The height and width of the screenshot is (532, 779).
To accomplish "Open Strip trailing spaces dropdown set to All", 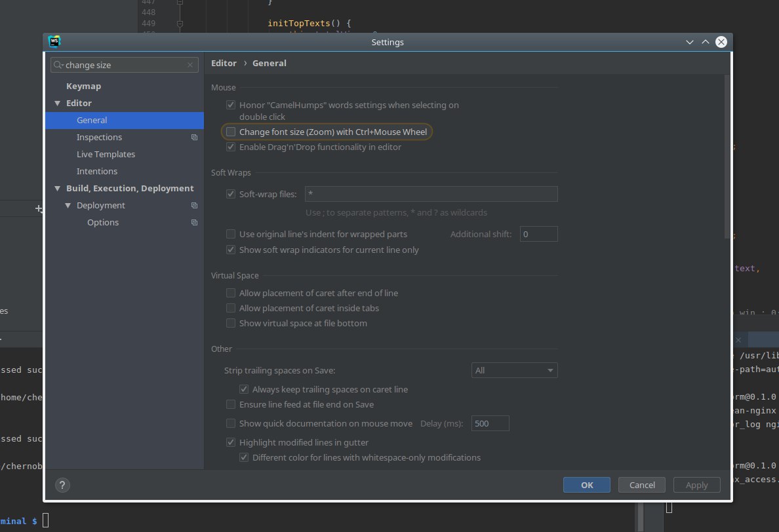I will (514, 370).
